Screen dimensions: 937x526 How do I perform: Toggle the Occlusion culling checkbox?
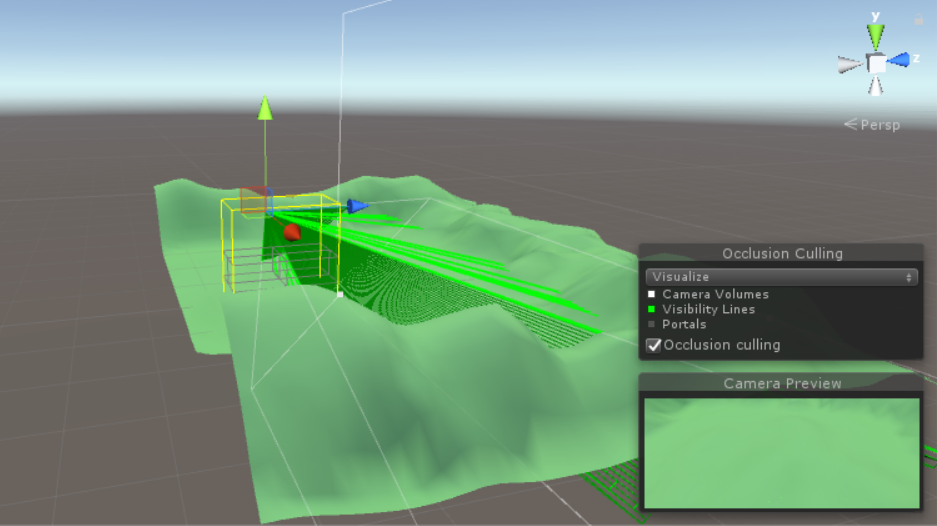tap(654, 345)
